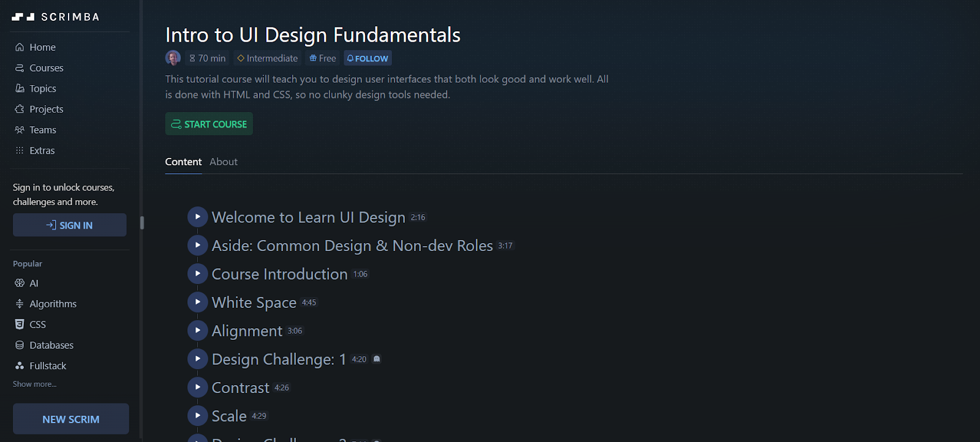Browse the Databases topic
This screenshot has width=980, height=442.
(51, 345)
